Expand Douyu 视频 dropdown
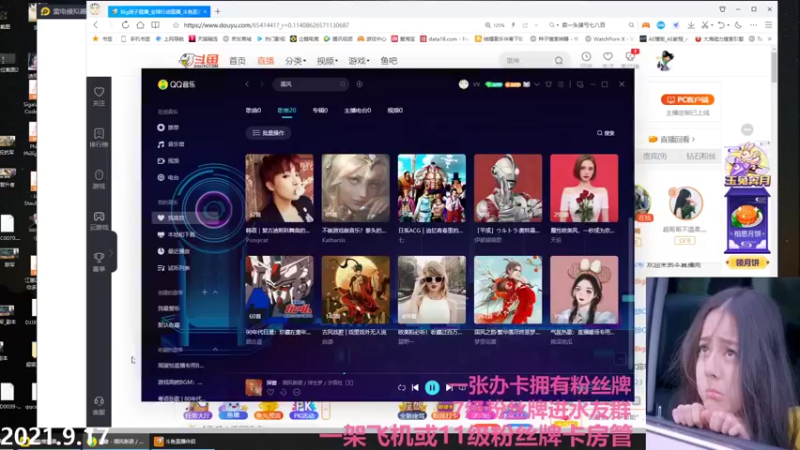 click(x=327, y=61)
